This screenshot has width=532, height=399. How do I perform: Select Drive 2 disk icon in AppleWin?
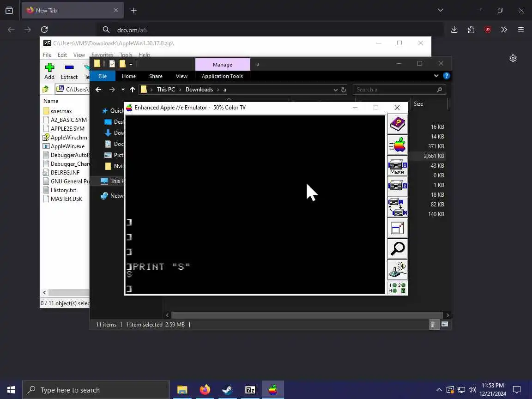(x=397, y=186)
